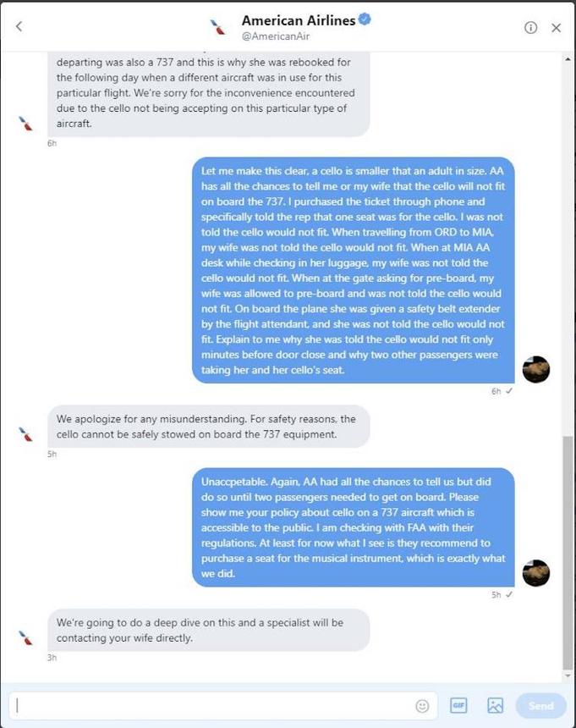Close the direct message window

556,28
